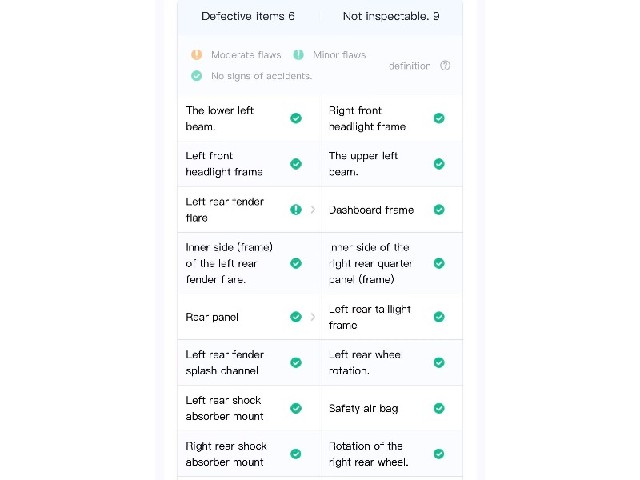Click the No signs of accidents check icon
The image size is (640, 480).
click(x=197, y=76)
